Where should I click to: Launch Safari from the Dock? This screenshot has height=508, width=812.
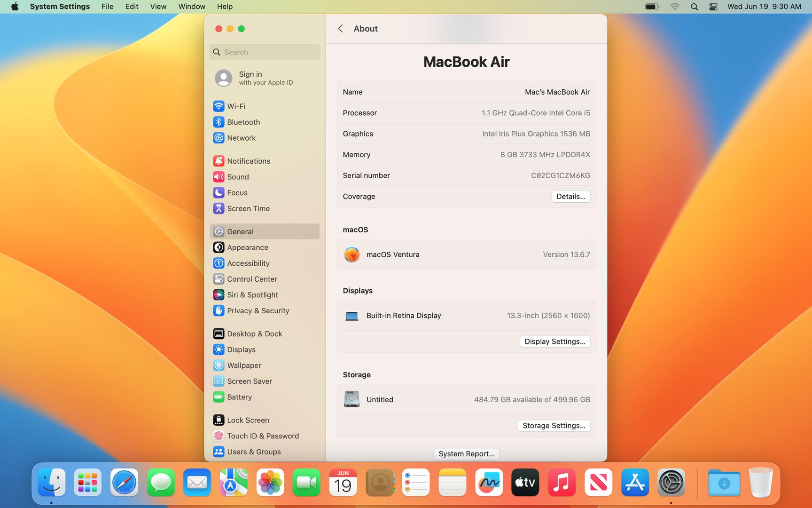(124, 483)
